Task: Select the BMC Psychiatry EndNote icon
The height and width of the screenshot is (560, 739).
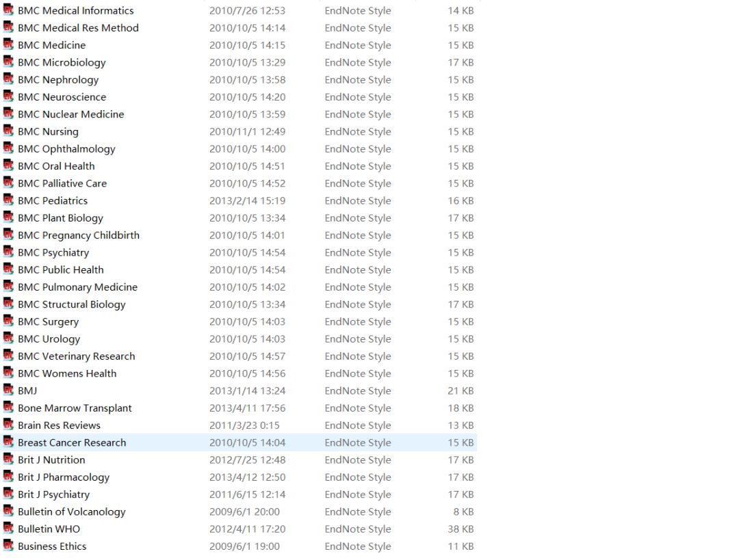Action: (x=8, y=252)
